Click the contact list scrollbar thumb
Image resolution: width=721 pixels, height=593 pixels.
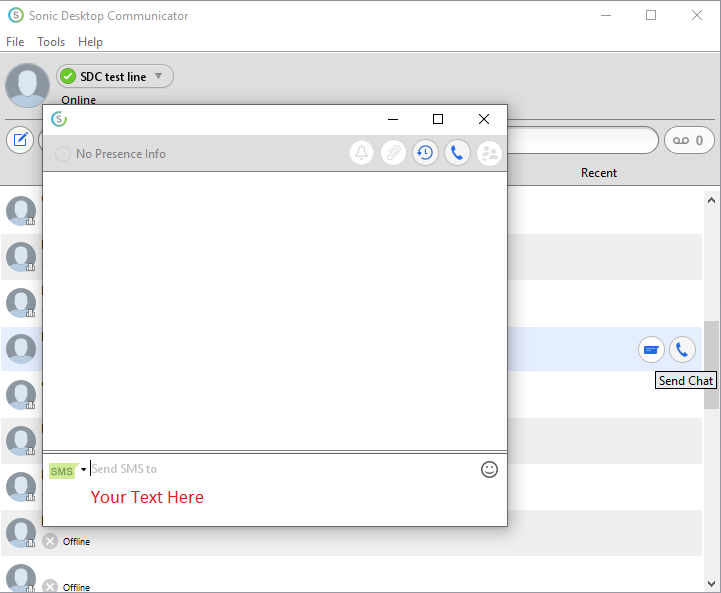tap(711, 365)
